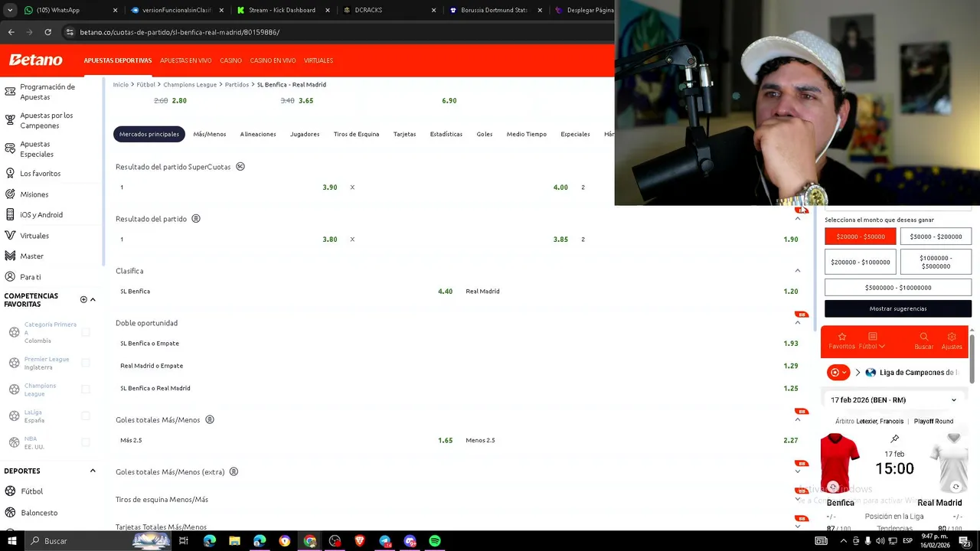Select the $1000000 - $5000000 amount option
Screen dimensions: 980x551
[936, 262]
